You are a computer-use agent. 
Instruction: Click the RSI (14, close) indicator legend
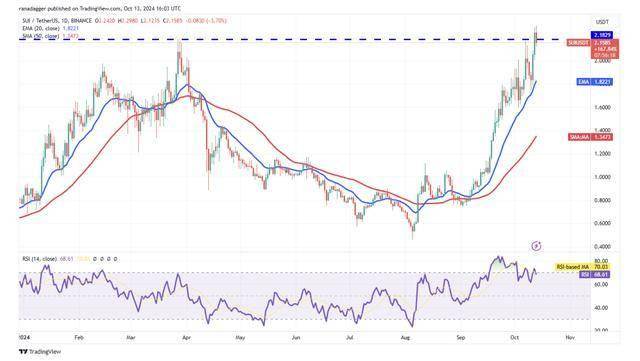point(39,259)
